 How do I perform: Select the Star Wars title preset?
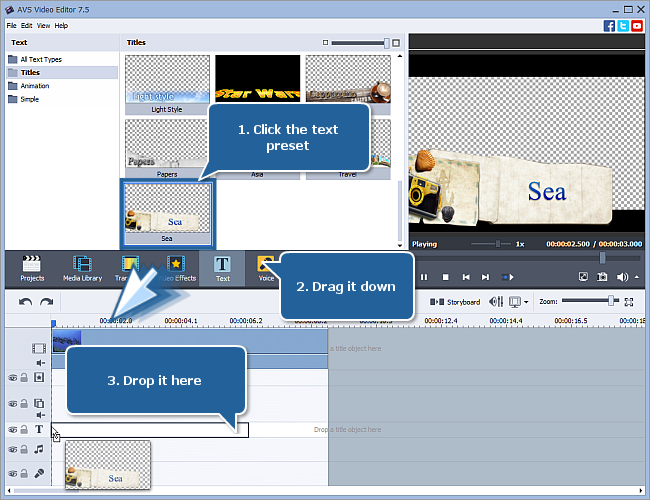257,79
